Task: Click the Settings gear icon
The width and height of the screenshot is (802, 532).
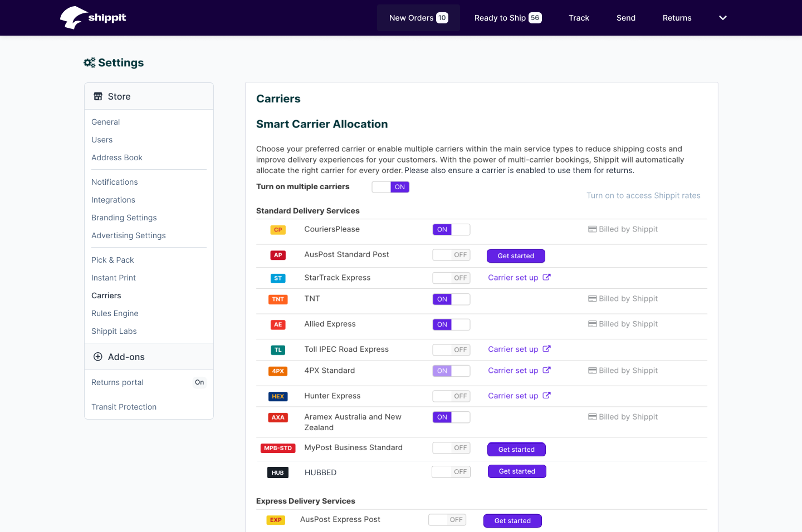Action: click(x=89, y=63)
